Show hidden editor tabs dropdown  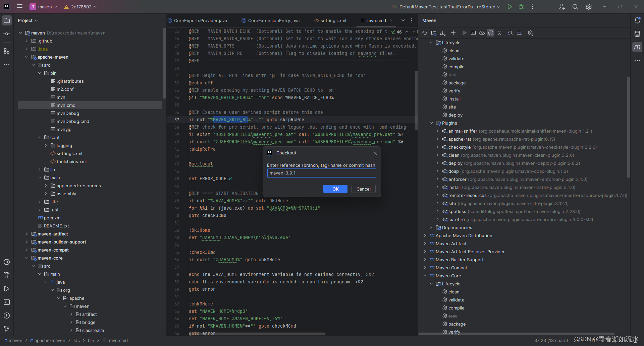click(403, 20)
